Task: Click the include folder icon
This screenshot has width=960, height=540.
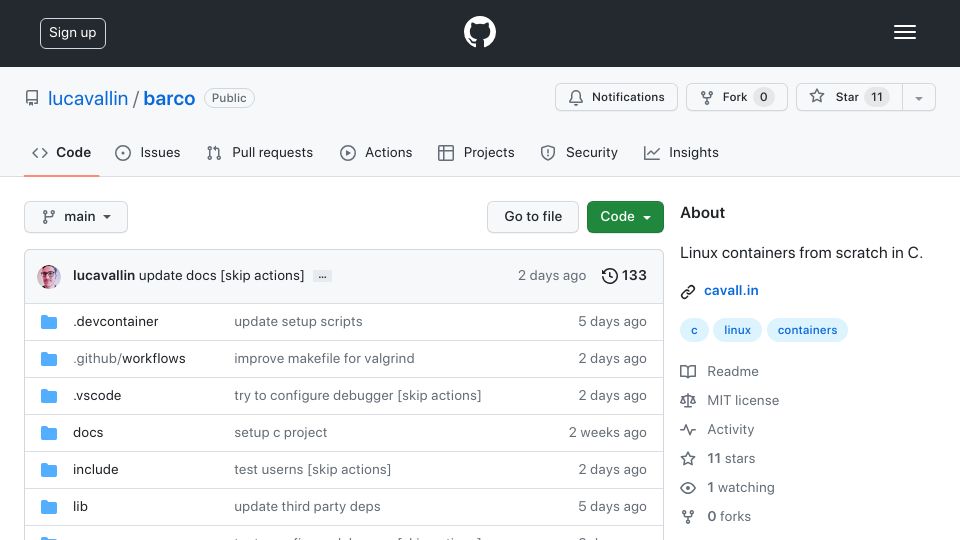Action: tap(49, 470)
